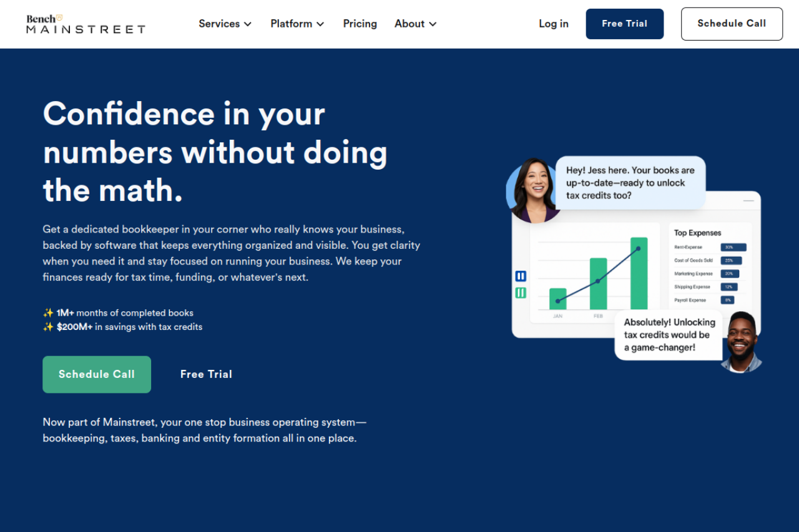This screenshot has width=799, height=532.
Task: Click the "Confidence in your numbers" headline
Action: click(x=215, y=152)
